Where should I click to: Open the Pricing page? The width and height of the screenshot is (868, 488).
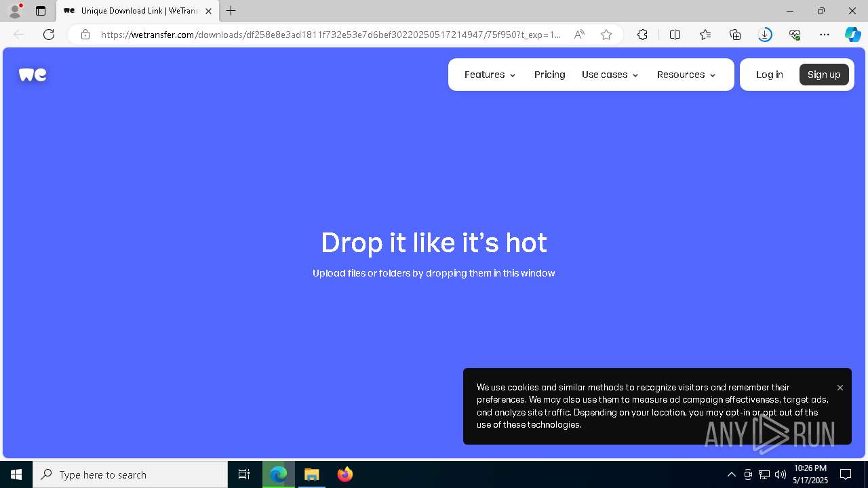(549, 75)
